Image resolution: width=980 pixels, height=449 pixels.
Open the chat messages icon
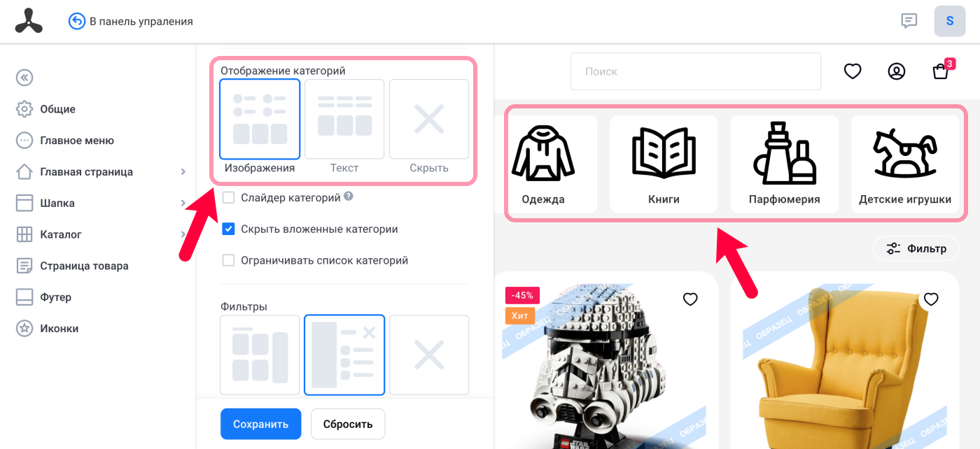(909, 21)
